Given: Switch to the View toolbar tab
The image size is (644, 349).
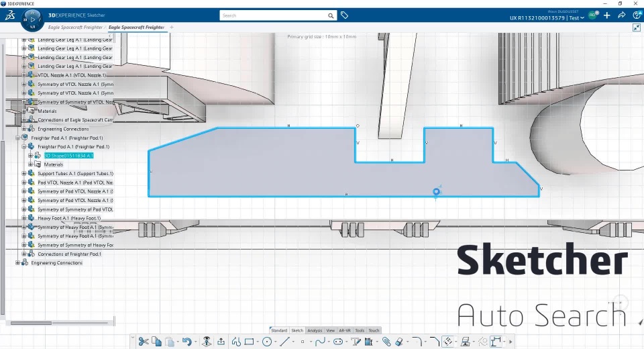Looking at the screenshot, I should pos(331,330).
